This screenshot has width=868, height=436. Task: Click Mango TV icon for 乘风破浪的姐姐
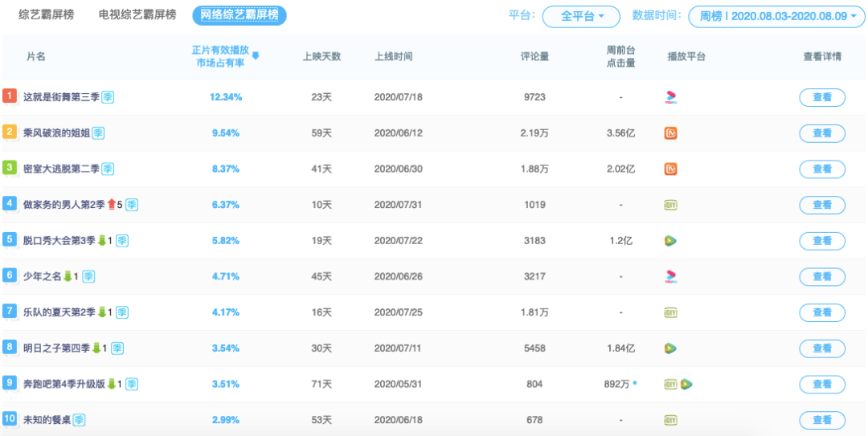pos(671,133)
